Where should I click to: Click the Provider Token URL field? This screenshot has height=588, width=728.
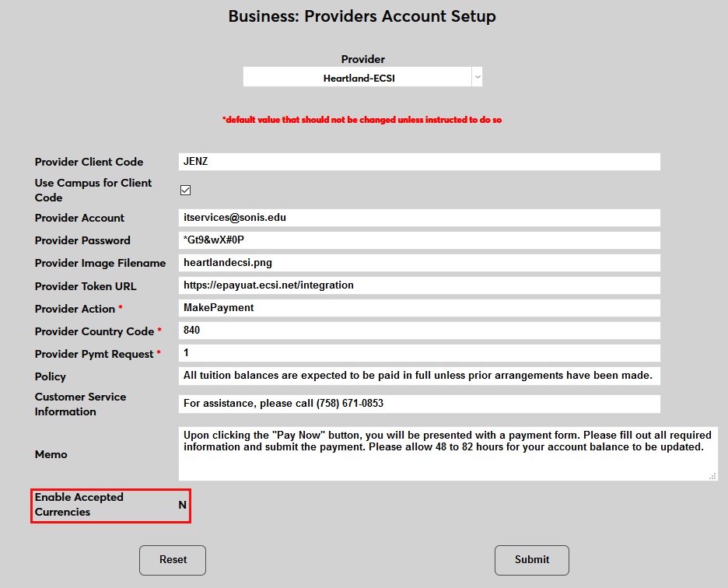click(419, 285)
